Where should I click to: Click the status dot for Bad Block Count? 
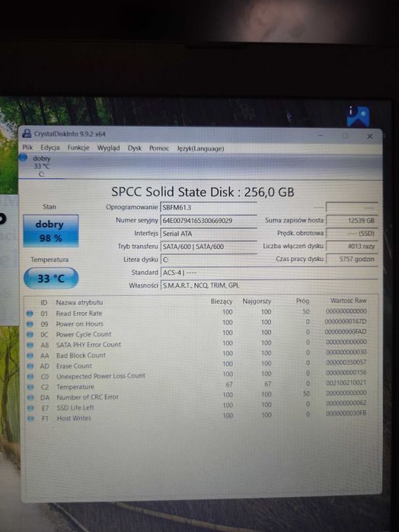tap(30, 355)
